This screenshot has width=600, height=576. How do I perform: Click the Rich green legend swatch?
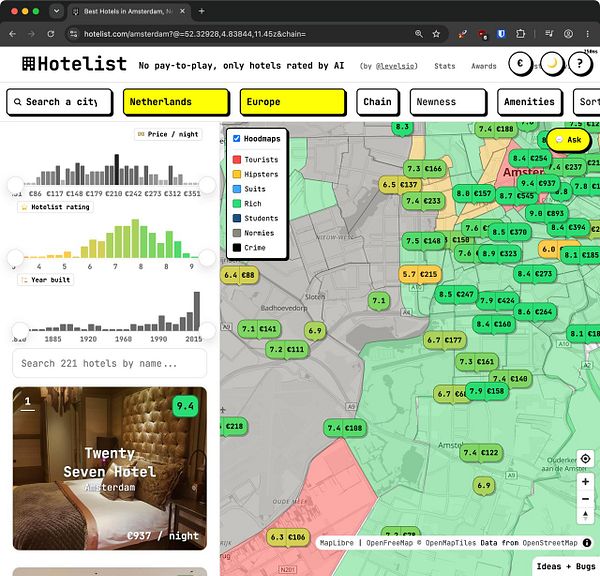(237, 204)
